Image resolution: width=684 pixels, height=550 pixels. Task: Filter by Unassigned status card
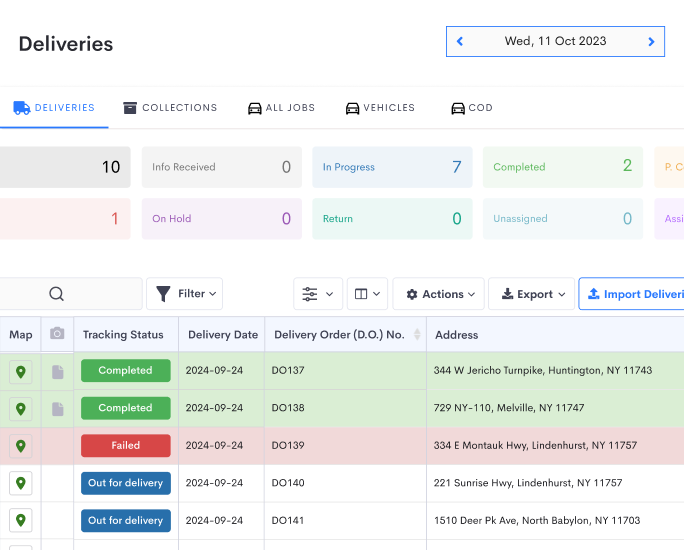pyautogui.click(x=563, y=219)
